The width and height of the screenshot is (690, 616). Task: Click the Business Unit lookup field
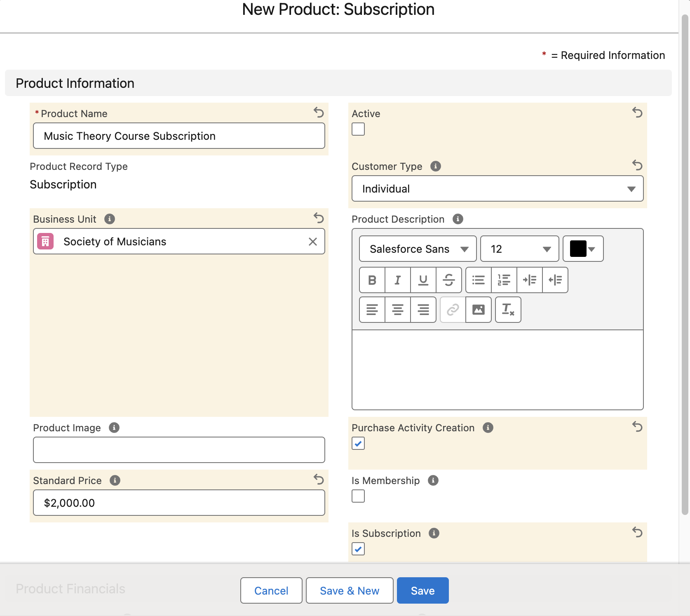click(x=179, y=241)
